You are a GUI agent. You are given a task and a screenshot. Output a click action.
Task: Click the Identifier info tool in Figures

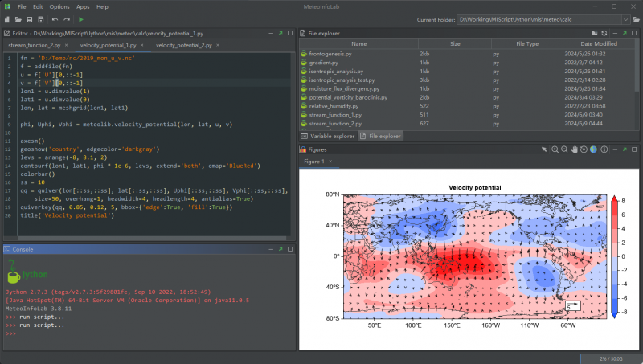coord(604,149)
